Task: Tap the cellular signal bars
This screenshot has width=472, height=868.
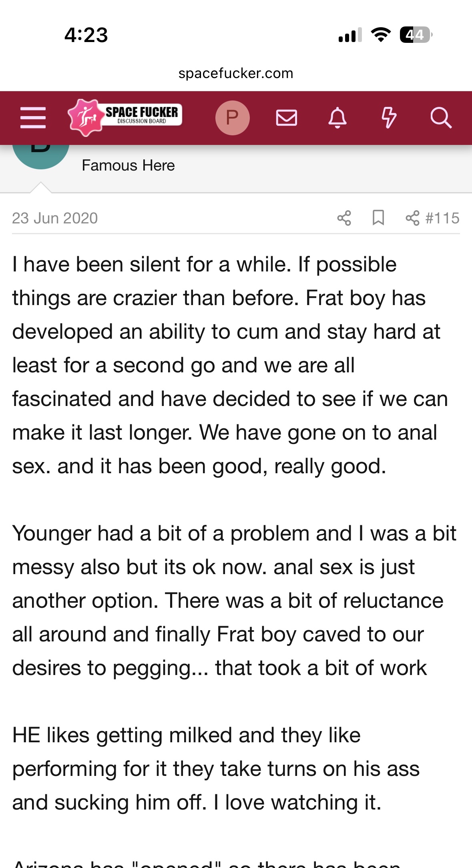Action: point(350,35)
